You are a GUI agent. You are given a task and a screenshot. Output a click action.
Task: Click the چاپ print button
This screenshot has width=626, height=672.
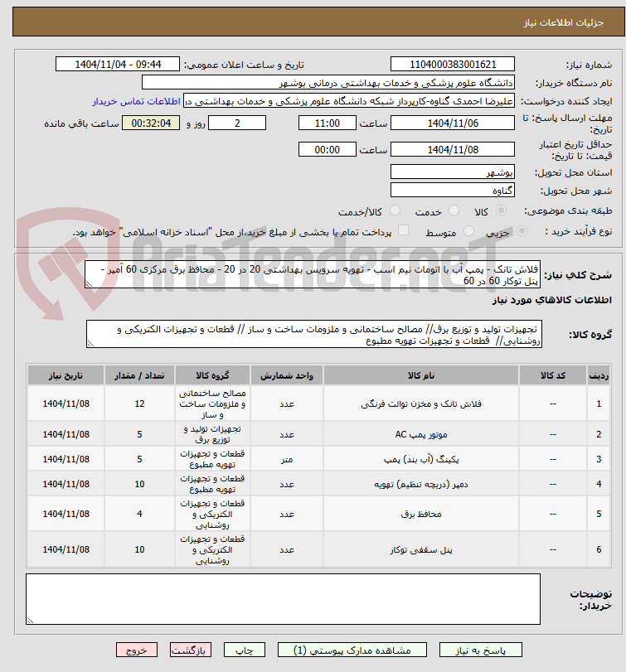coord(245,650)
